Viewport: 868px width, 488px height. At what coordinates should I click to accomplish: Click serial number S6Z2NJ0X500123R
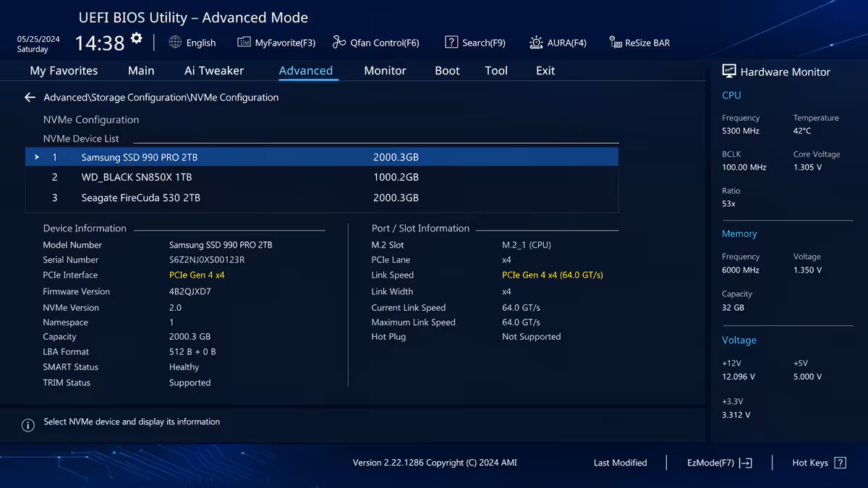207,260
